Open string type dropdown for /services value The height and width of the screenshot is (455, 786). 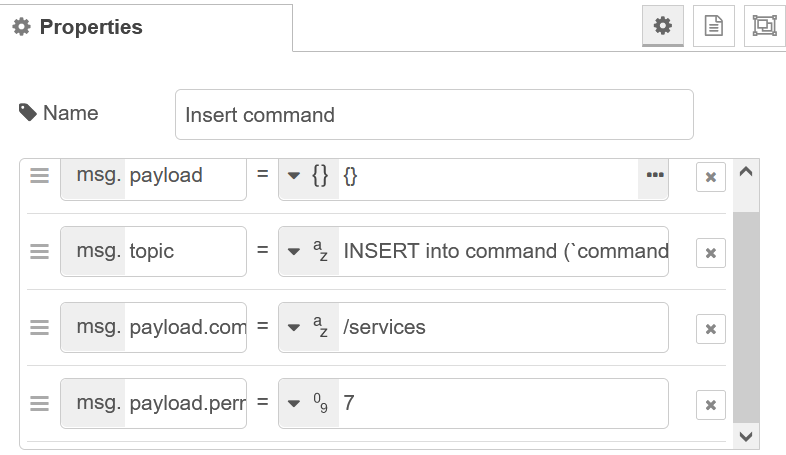click(x=309, y=328)
